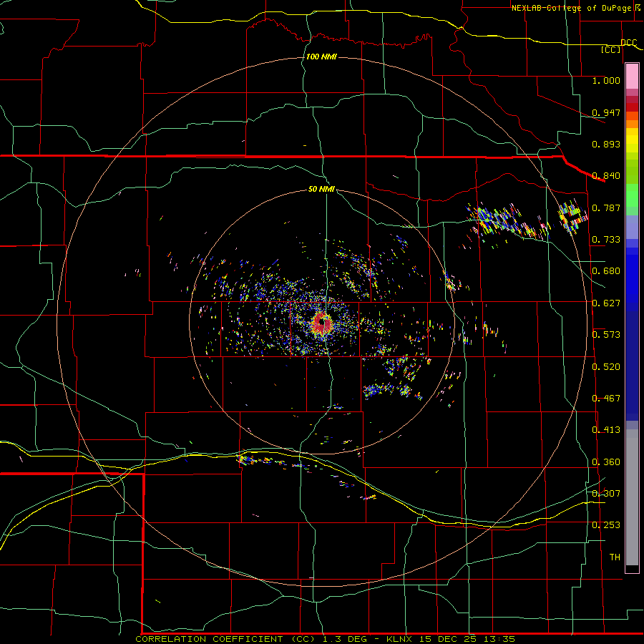Click the [CC] product label
The width and height of the screenshot is (644, 644).
click(611, 49)
